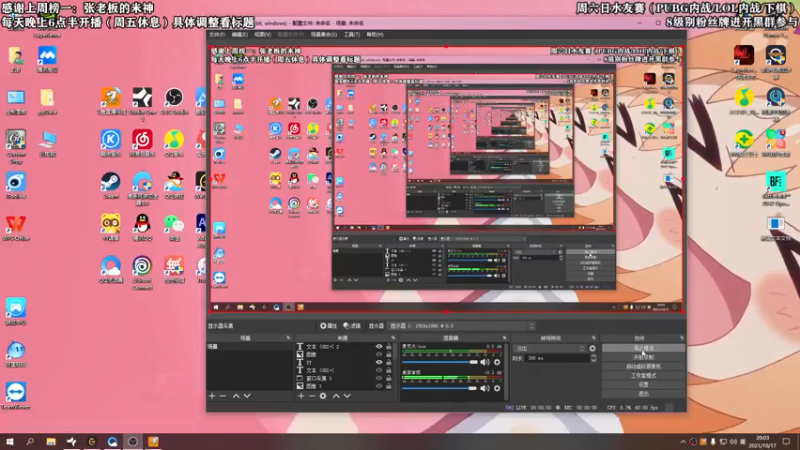
Task: Toggle visibility of unnumbered 图像 source
Action: tap(379, 355)
